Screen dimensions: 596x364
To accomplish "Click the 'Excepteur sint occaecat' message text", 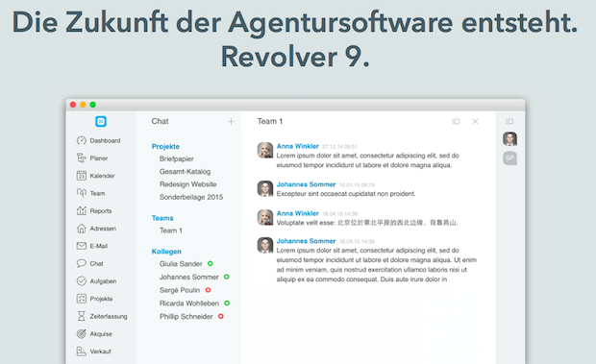I will point(346,194).
